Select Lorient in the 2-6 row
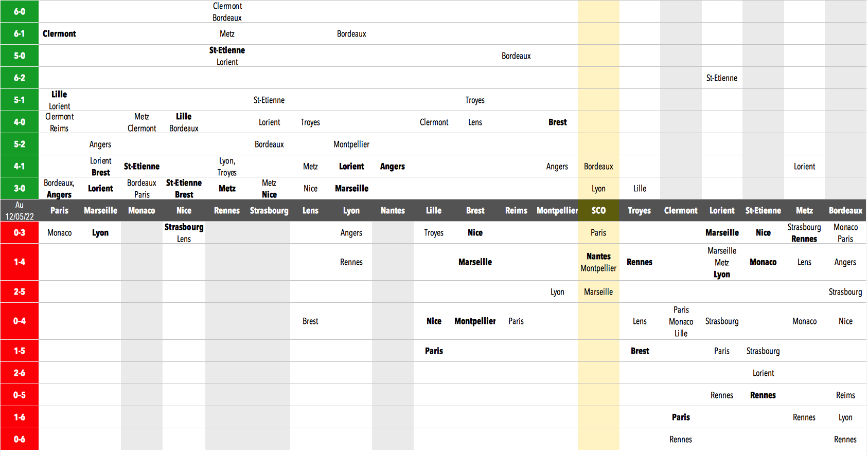Image resolution: width=868 pixels, height=456 pixels. pos(763,373)
